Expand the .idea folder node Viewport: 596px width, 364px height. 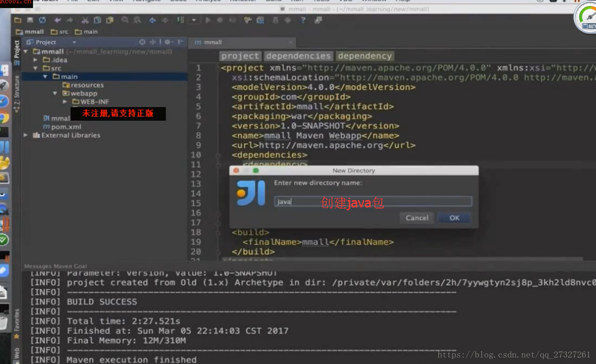point(35,60)
